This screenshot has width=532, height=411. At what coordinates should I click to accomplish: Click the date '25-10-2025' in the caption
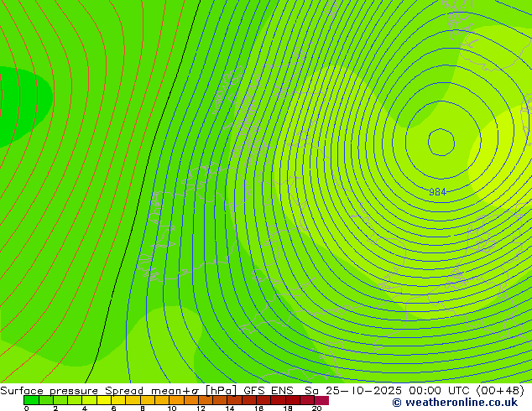coord(363,391)
